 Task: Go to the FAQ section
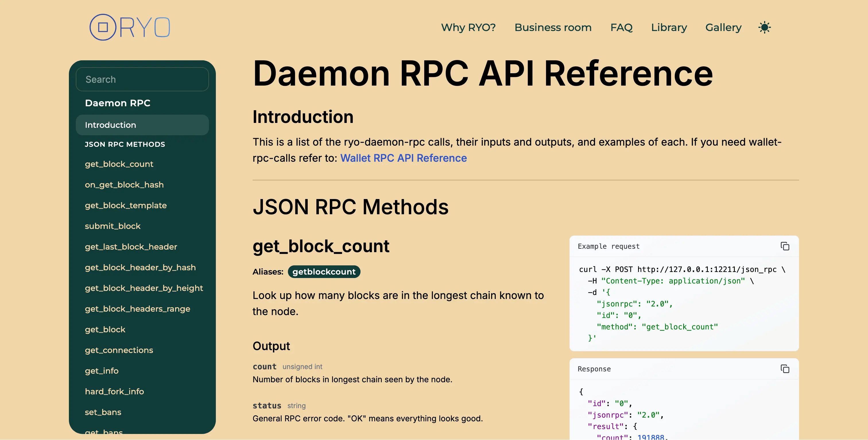pos(622,27)
